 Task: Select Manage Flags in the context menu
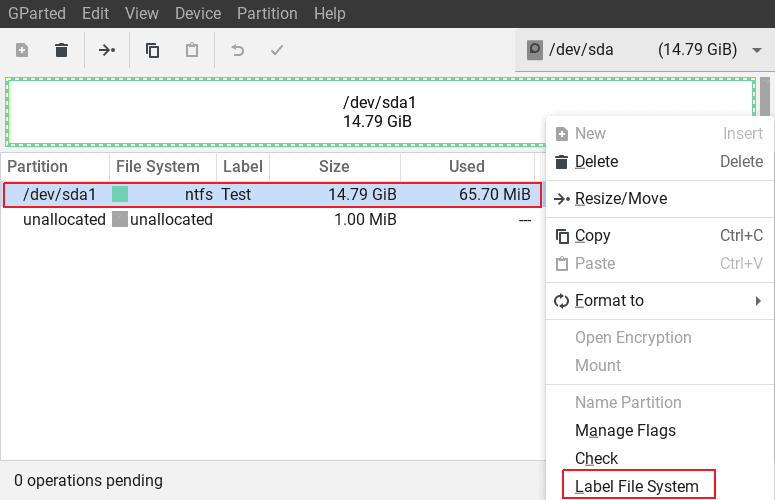625,430
